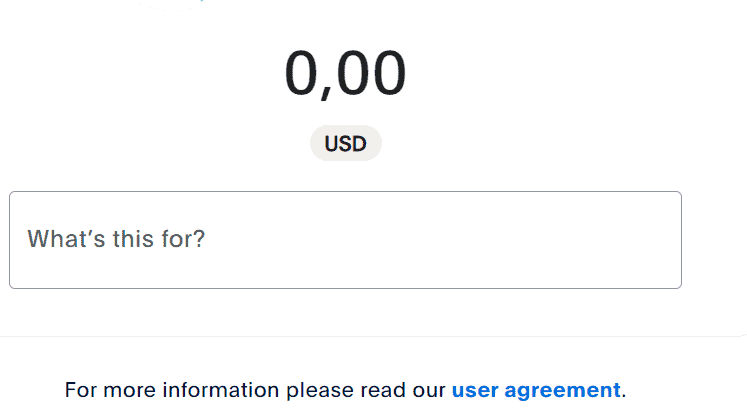Click the 0,00 amount field
This screenshot has width=747, height=417.
point(345,75)
